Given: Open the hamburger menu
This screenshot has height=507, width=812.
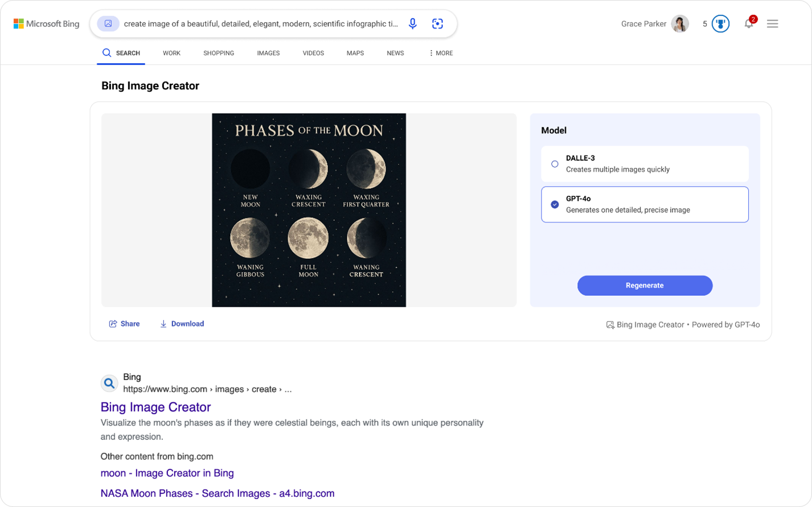Looking at the screenshot, I should (772, 23).
